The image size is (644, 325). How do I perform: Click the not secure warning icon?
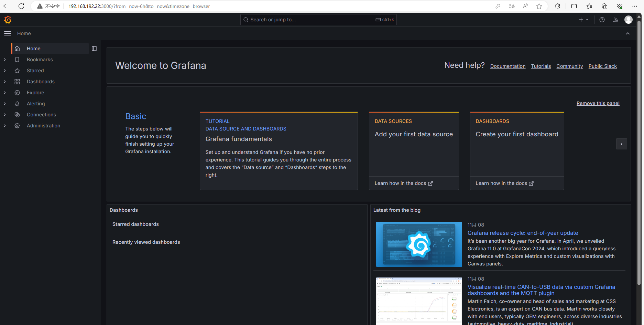[x=40, y=6]
